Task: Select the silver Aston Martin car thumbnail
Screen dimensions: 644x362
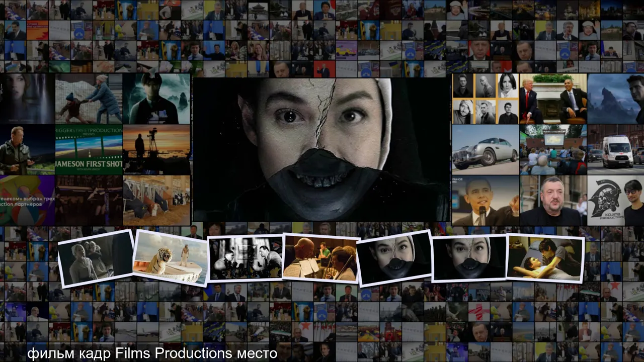Action: [x=485, y=150]
